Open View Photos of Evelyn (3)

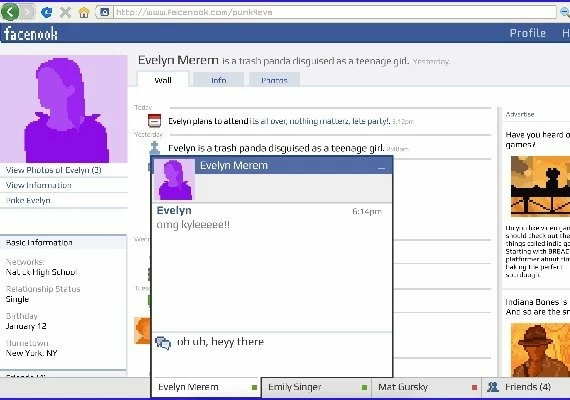[x=53, y=170]
